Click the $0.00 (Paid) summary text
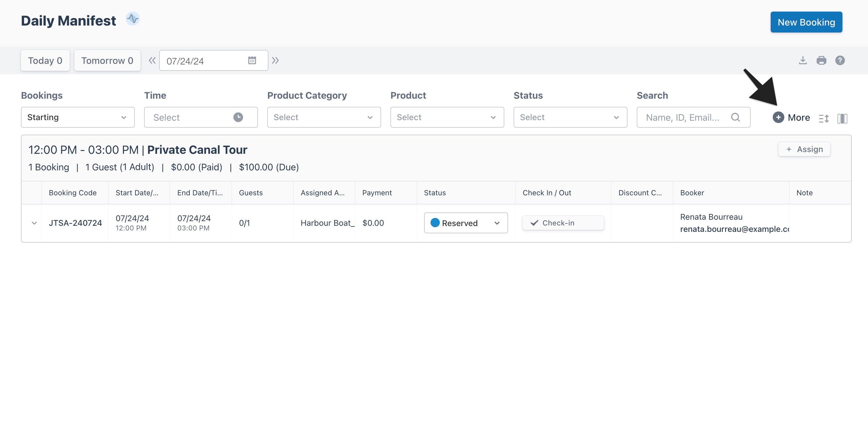Screen dimensions: 868x426 click(196, 167)
